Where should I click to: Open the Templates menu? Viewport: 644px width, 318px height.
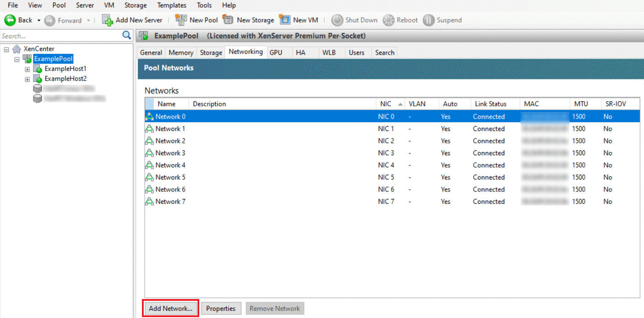tap(171, 5)
